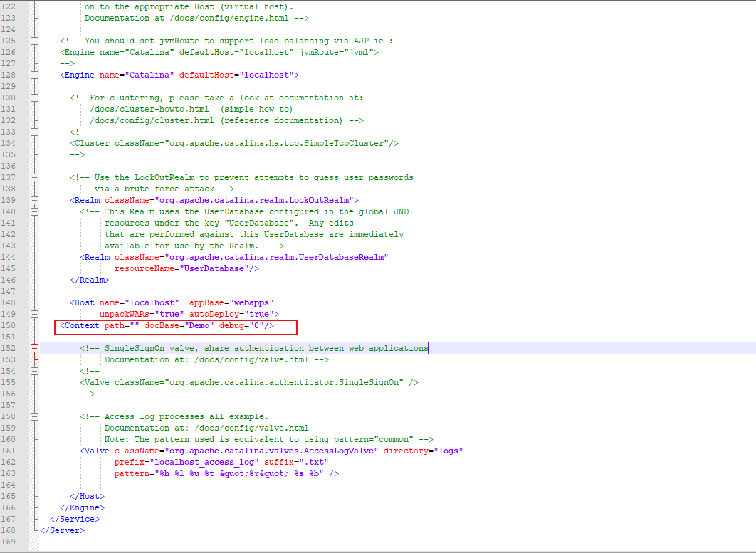Collapse the Realm LockOutRealm element fold
This screenshot has width=756, height=553.
click(x=33, y=200)
